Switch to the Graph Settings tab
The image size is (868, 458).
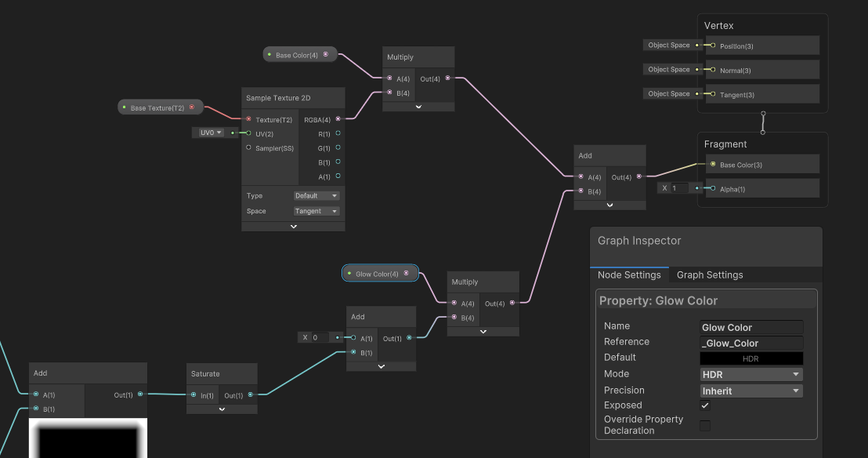coord(710,274)
